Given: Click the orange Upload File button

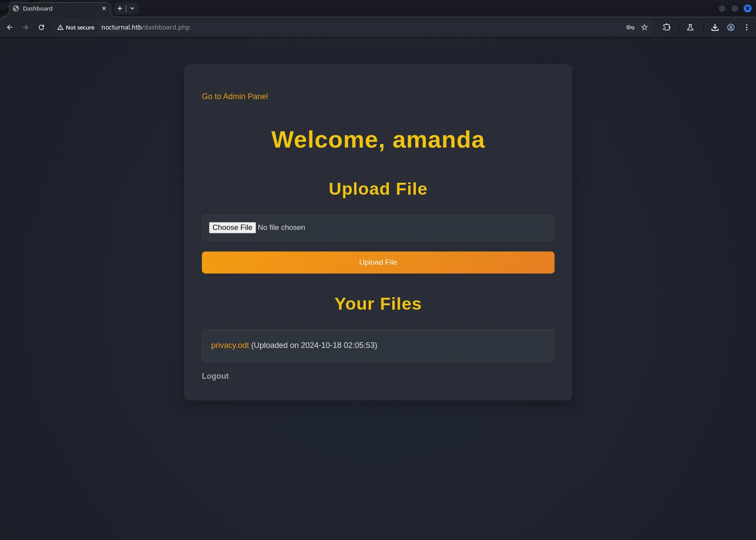Looking at the screenshot, I should pyautogui.click(x=378, y=263).
